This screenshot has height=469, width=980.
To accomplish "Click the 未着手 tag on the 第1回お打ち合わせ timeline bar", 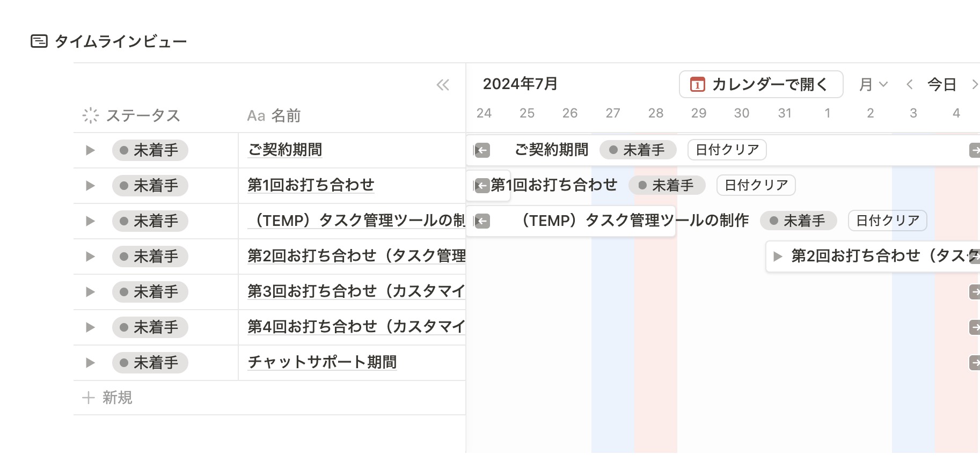I will click(667, 185).
